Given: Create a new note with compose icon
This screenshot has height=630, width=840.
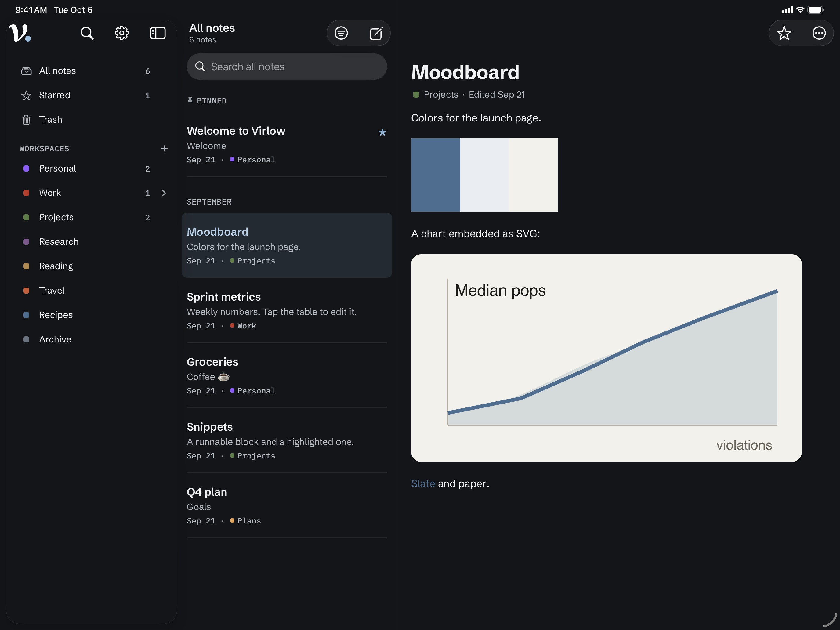Looking at the screenshot, I should [376, 33].
